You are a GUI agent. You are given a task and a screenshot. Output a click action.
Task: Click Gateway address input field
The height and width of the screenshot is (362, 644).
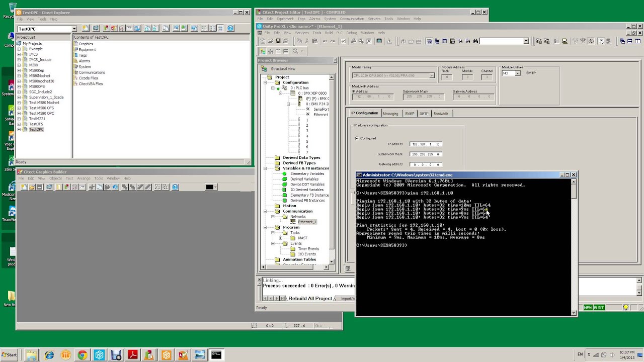point(426,164)
